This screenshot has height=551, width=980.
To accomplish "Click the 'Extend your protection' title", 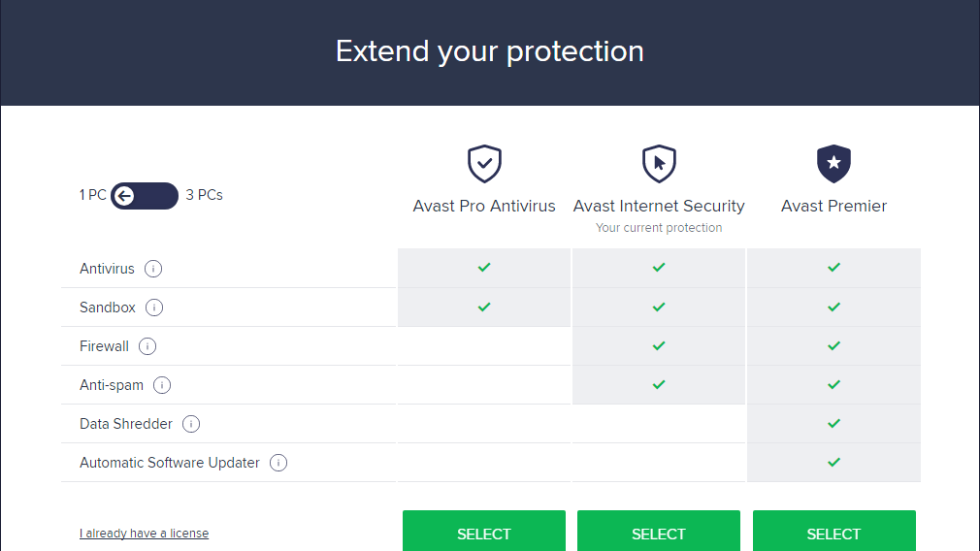I will (489, 51).
